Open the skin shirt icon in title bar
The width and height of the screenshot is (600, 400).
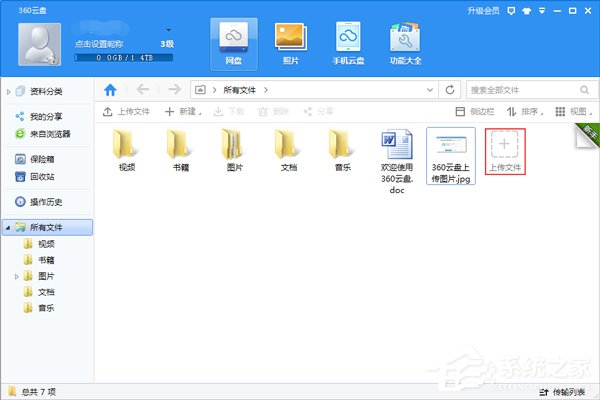[527, 11]
